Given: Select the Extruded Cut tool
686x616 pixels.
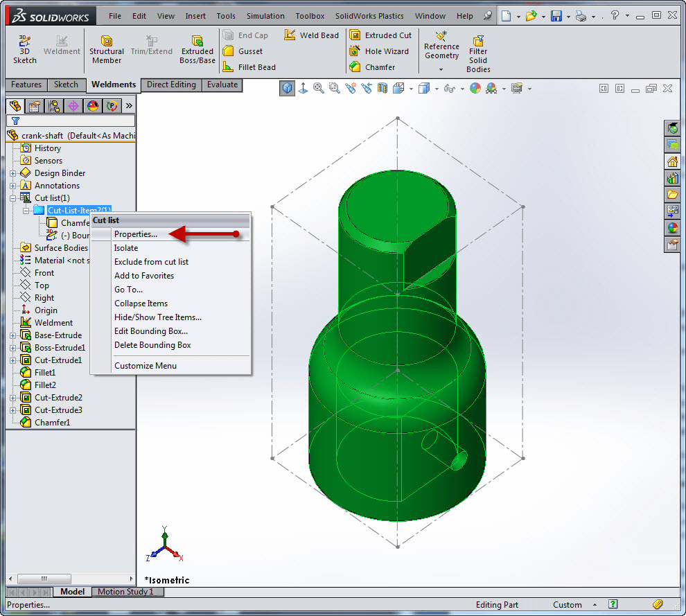Looking at the screenshot, I should point(380,35).
